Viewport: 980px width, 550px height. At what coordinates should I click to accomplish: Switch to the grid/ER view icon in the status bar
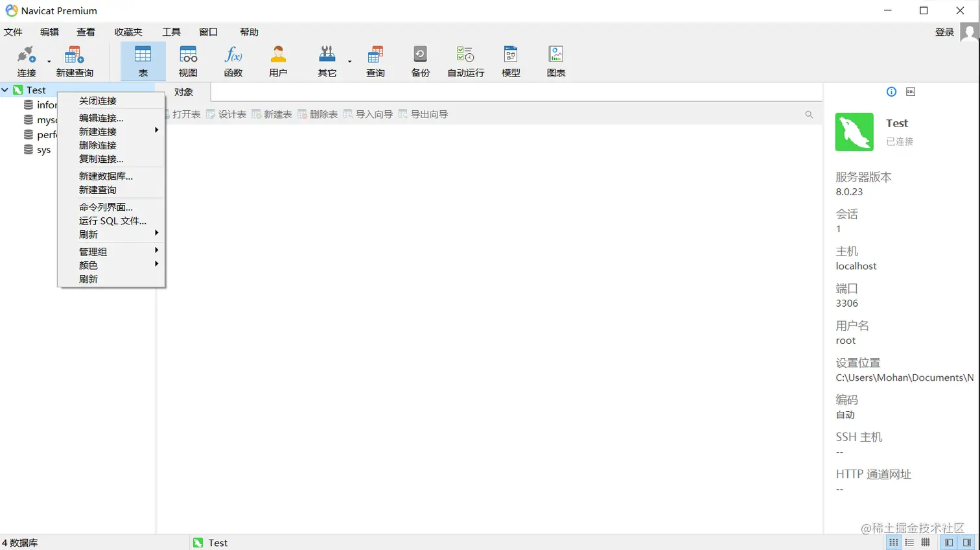[926, 542]
